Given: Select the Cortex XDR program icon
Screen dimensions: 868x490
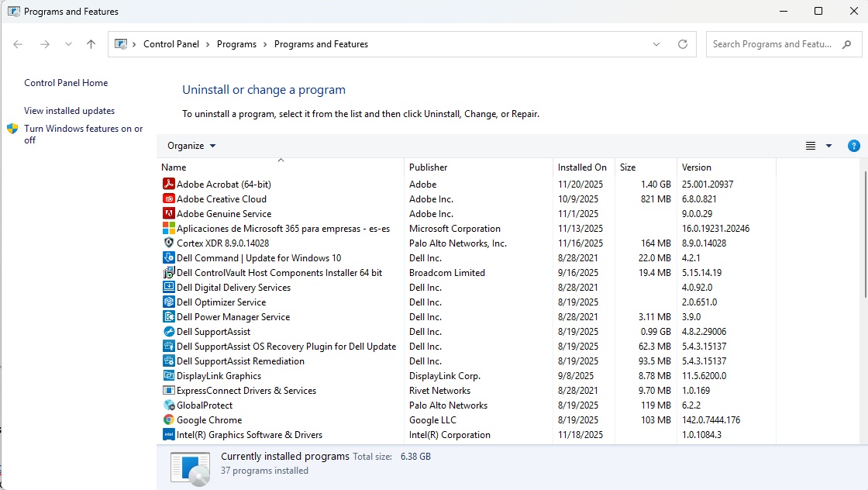Looking at the screenshot, I should (168, 243).
